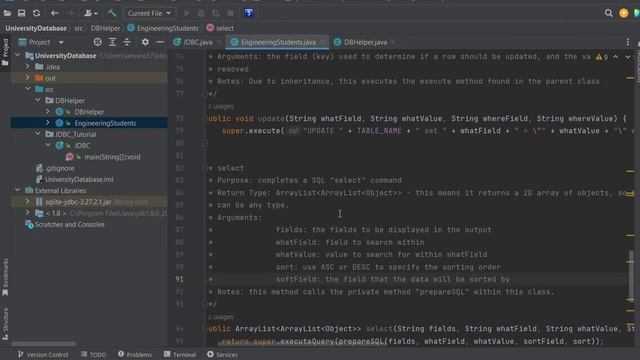Collapse the DBHelper package
640x360 pixels.
[38, 100]
